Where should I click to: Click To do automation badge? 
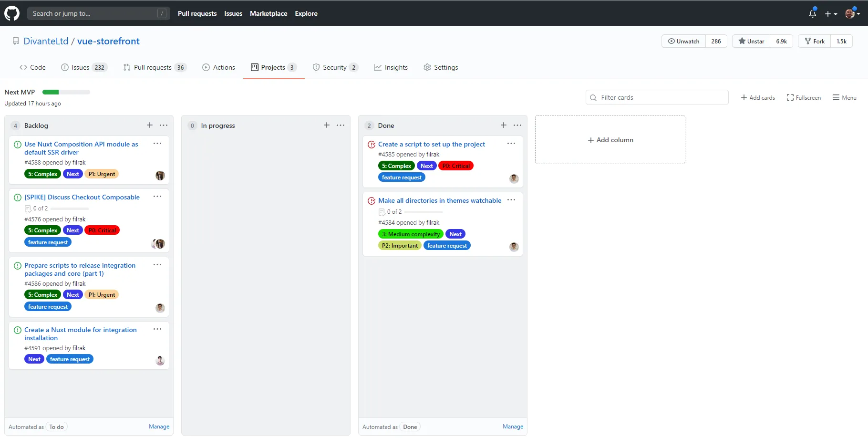tap(56, 427)
